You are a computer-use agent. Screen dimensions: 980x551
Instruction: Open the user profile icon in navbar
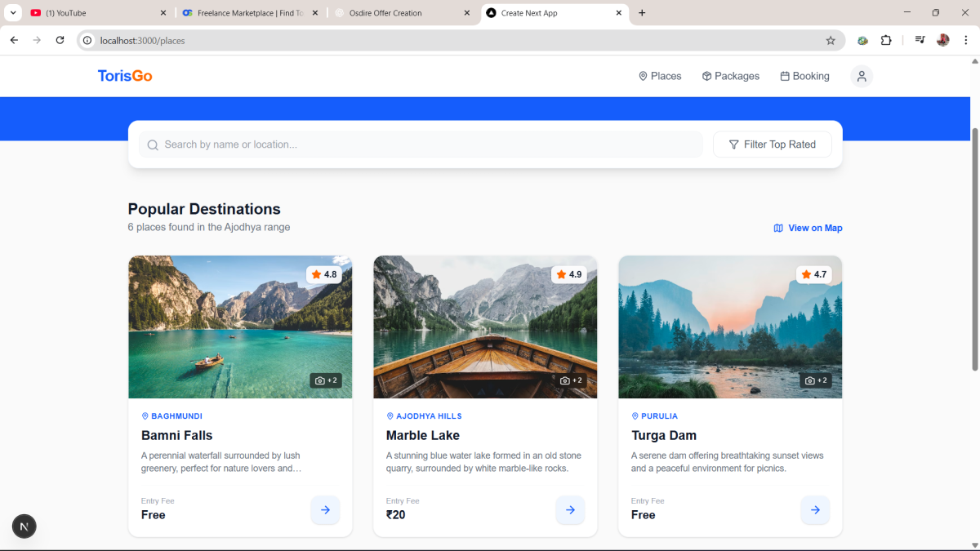tap(862, 76)
